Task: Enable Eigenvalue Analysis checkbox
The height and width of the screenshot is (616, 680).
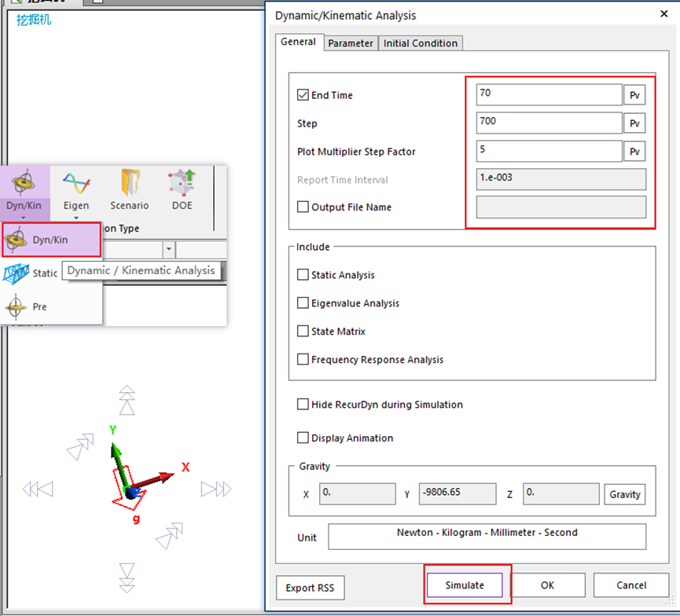Action: pyautogui.click(x=303, y=303)
